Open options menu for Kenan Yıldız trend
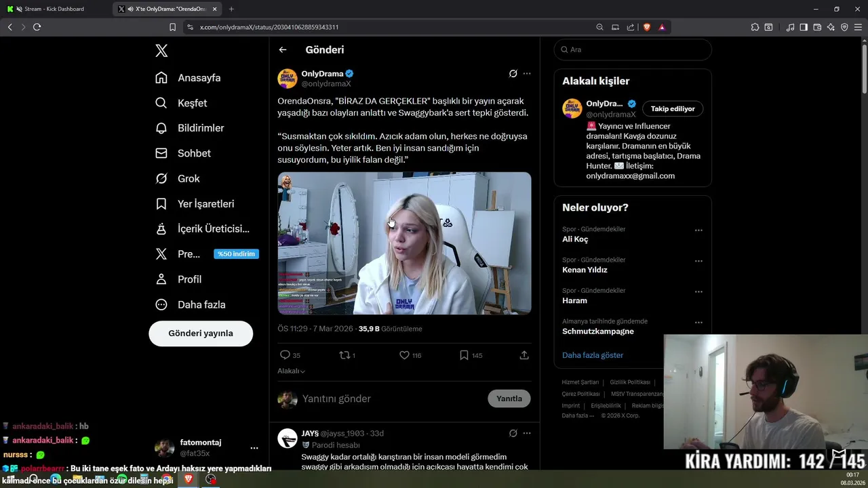 tap(698, 261)
